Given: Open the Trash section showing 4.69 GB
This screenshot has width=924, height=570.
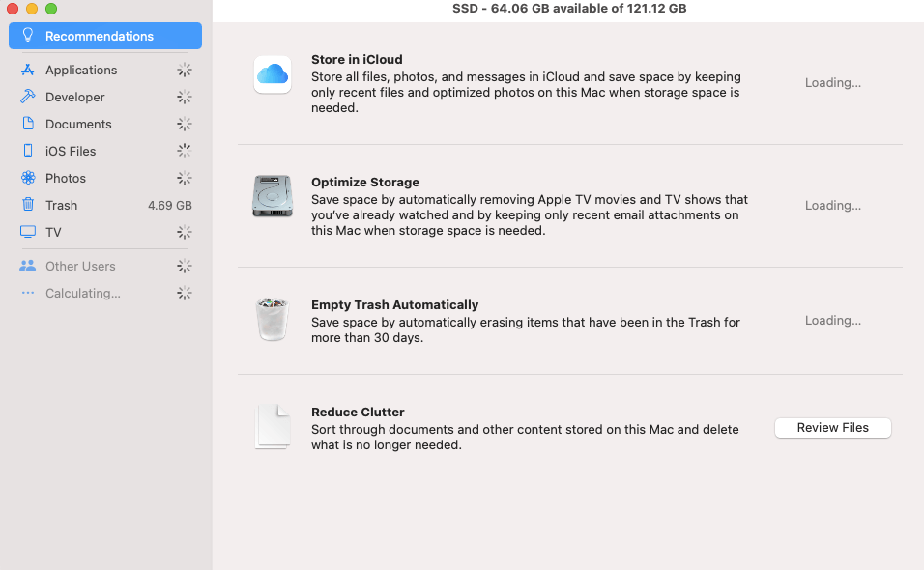Looking at the screenshot, I should (63, 205).
